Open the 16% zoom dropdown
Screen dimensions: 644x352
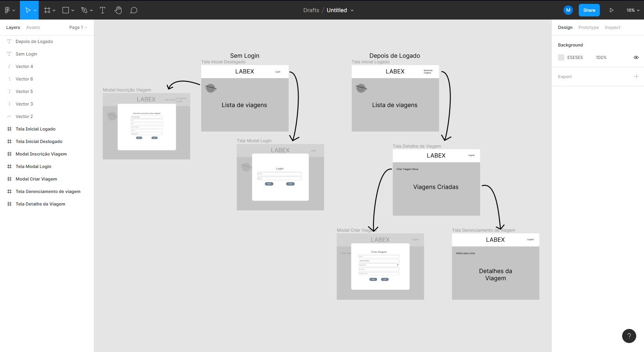[633, 10]
